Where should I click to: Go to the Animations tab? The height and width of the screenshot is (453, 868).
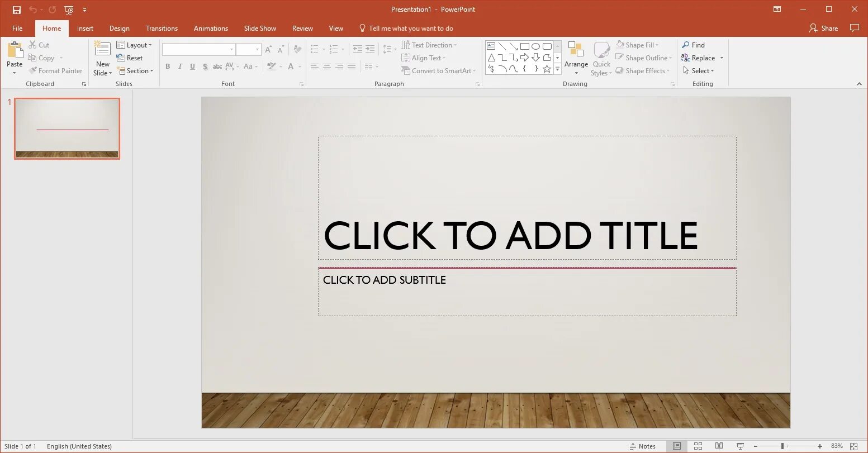[211, 28]
